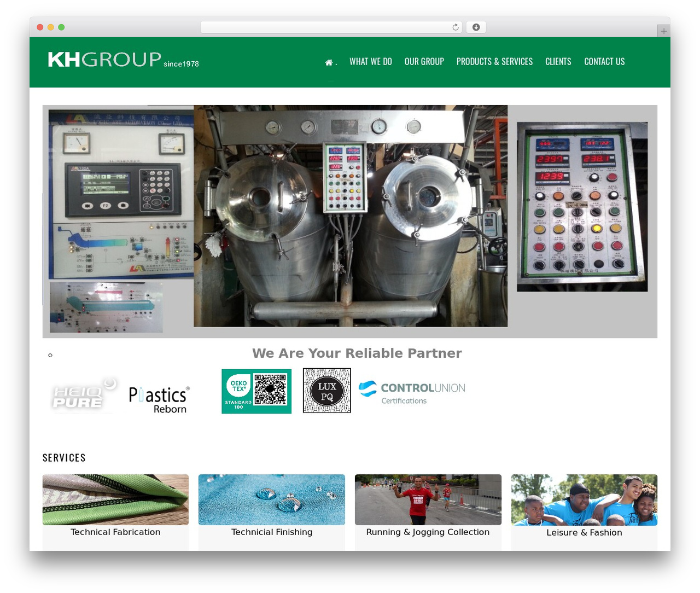Click the SERVICES heading
The width and height of the screenshot is (700, 593).
pyautogui.click(x=64, y=458)
